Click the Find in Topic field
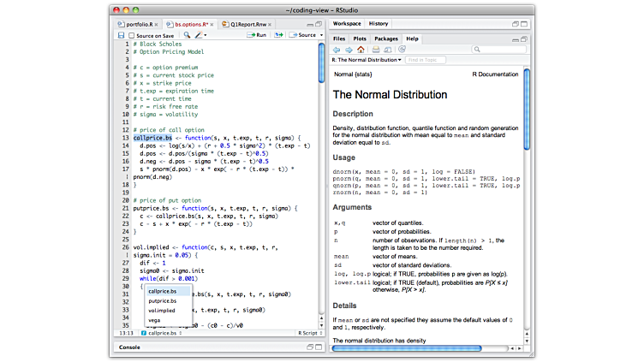Image resolution: width=644 pixels, height=362 pixels. tap(426, 60)
